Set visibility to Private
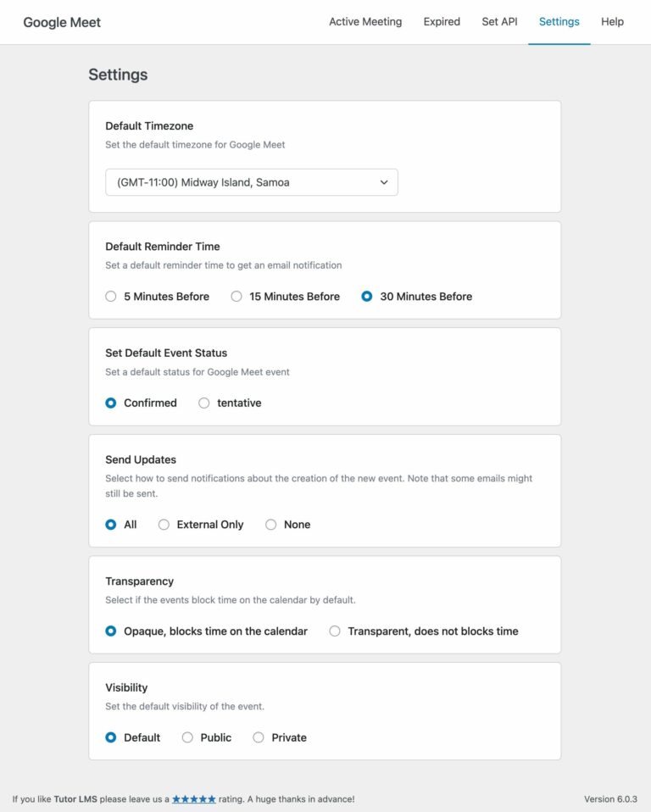 (x=258, y=737)
